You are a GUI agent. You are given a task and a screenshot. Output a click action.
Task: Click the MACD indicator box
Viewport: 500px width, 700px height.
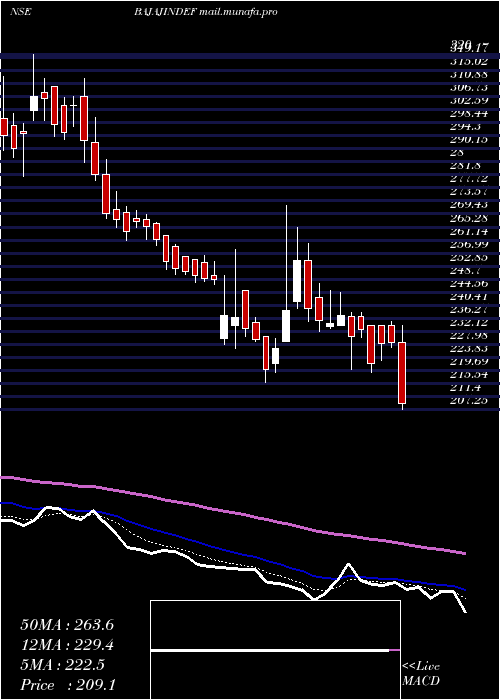(275, 650)
